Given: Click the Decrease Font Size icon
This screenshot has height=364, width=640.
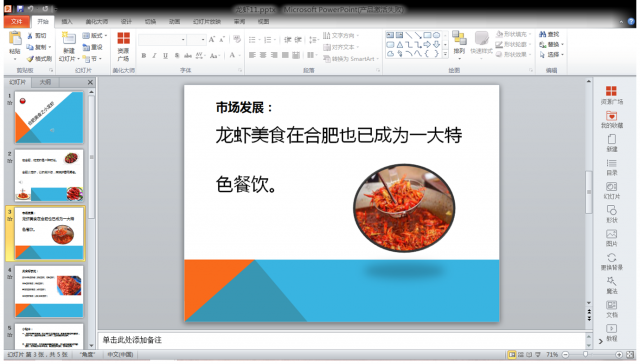Looking at the screenshot, I should (222, 40).
